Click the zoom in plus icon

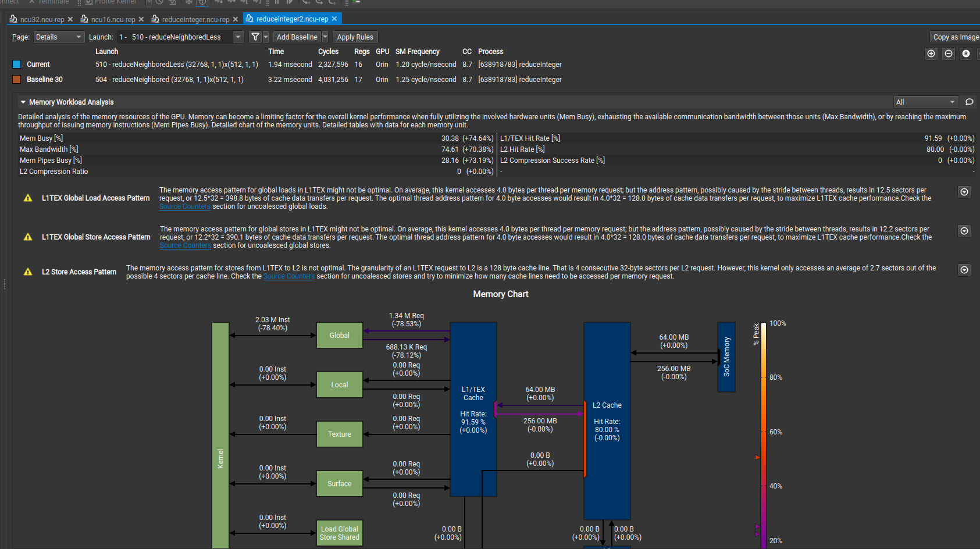931,54
